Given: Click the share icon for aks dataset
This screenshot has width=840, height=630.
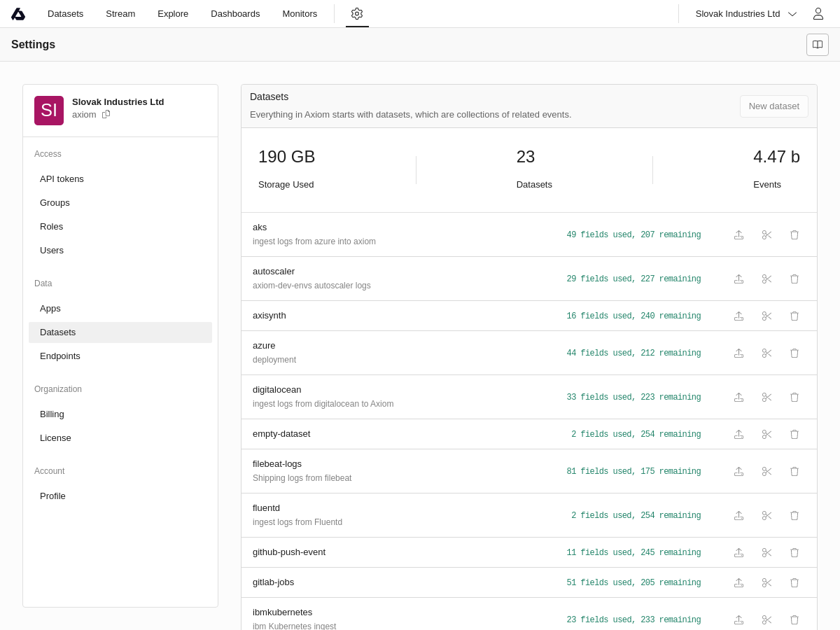Looking at the screenshot, I should (x=738, y=235).
